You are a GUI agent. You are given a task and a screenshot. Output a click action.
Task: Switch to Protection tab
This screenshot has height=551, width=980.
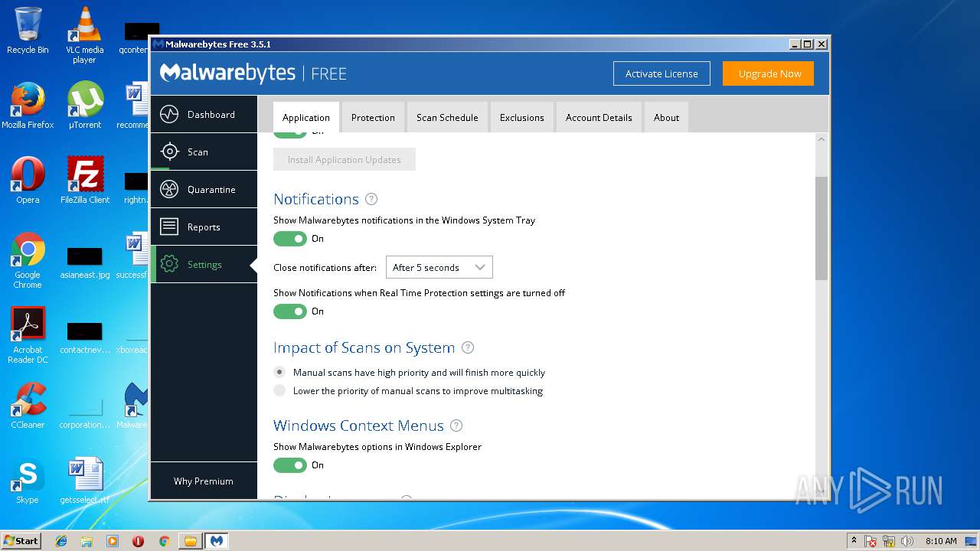point(373,118)
